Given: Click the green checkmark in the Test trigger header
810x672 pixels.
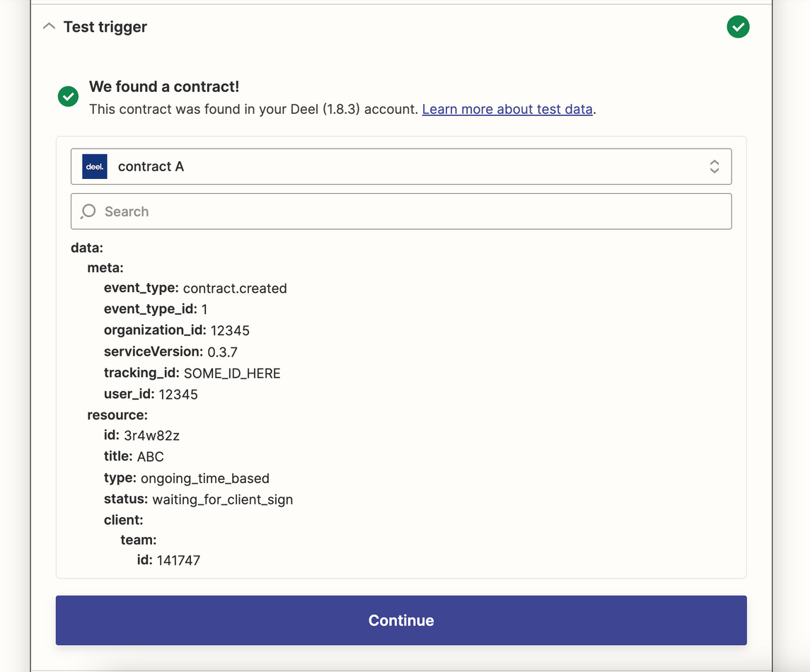Looking at the screenshot, I should click(x=738, y=26).
